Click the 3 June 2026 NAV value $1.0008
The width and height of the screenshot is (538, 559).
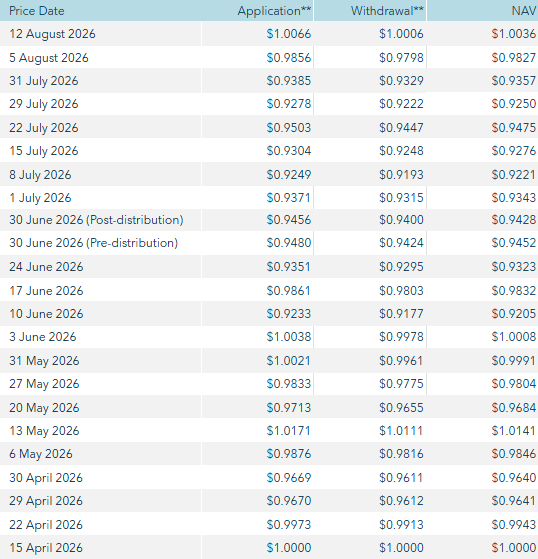tap(513, 337)
